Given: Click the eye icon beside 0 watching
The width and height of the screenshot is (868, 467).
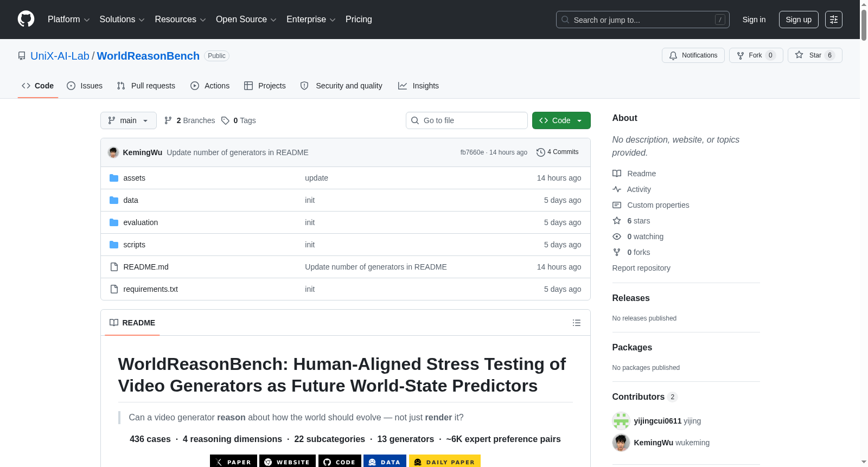Looking at the screenshot, I should (x=617, y=236).
